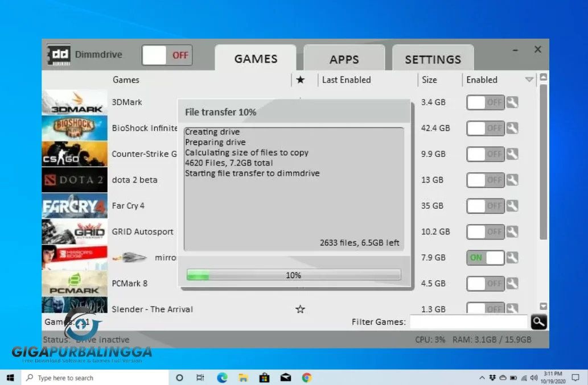The image size is (588, 385).
Task: Sort by the favorites star column header
Action: tap(301, 80)
